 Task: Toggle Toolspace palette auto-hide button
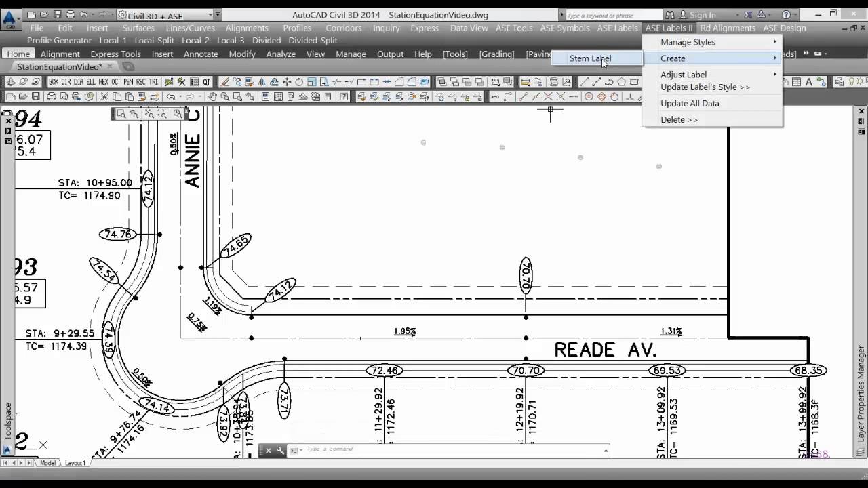point(8,131)
